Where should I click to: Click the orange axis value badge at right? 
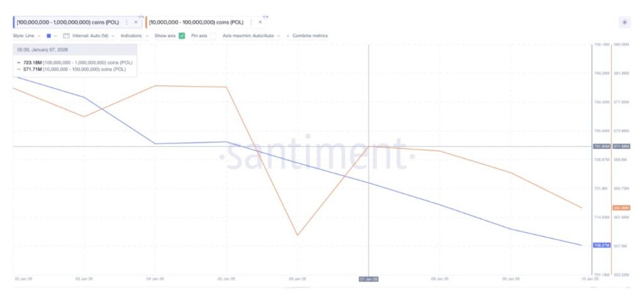coord(621,207)
